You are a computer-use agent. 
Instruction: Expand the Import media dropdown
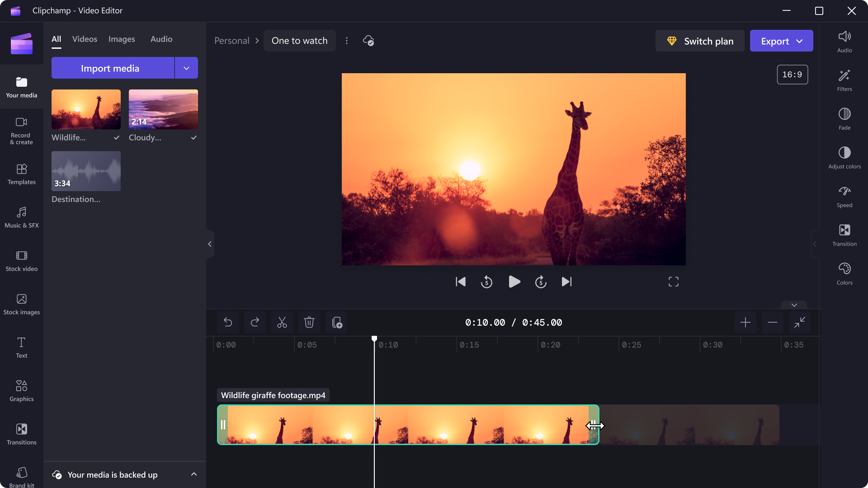(x=186, y=67)
